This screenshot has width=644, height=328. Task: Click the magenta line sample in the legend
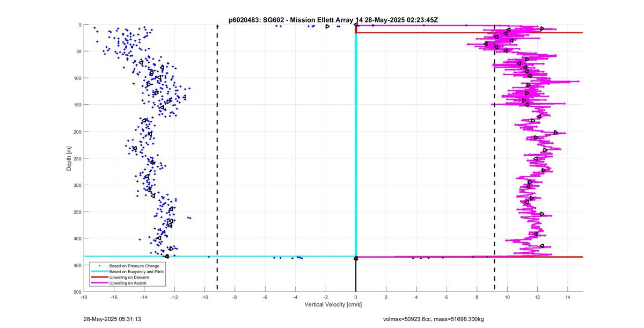99,283
